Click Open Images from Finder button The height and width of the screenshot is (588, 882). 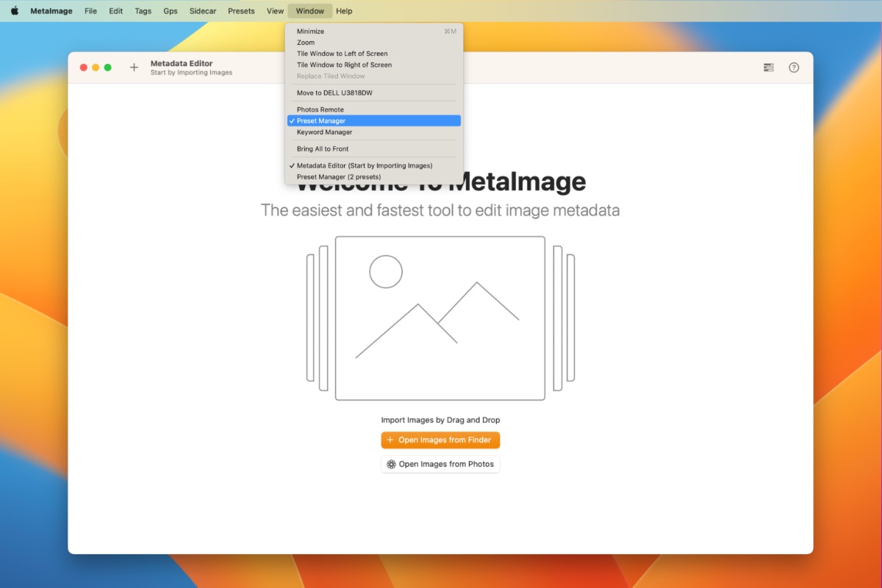pos(440,440)
